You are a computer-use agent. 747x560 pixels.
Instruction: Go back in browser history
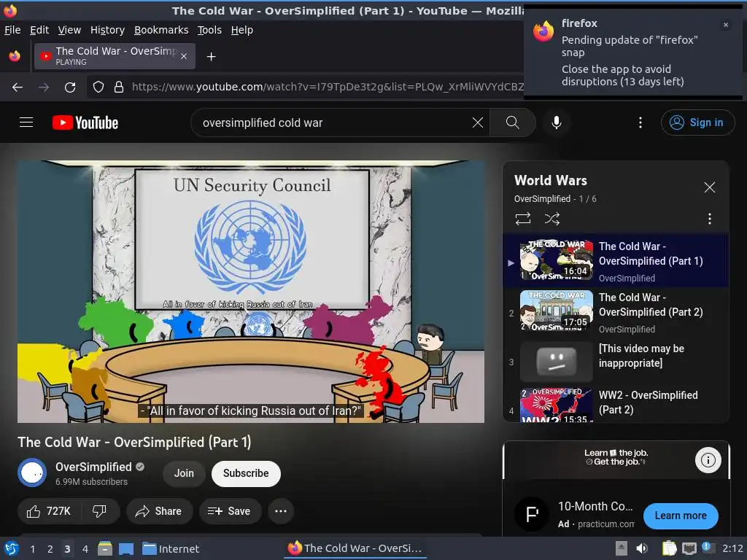pyautogui.click(x=18, y=87)
